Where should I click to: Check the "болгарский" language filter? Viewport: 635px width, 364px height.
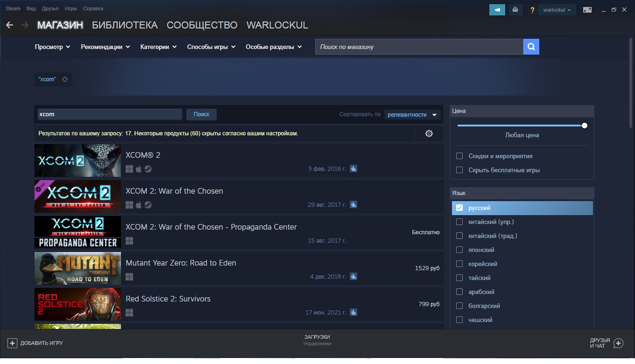click(x=459, y=306)
